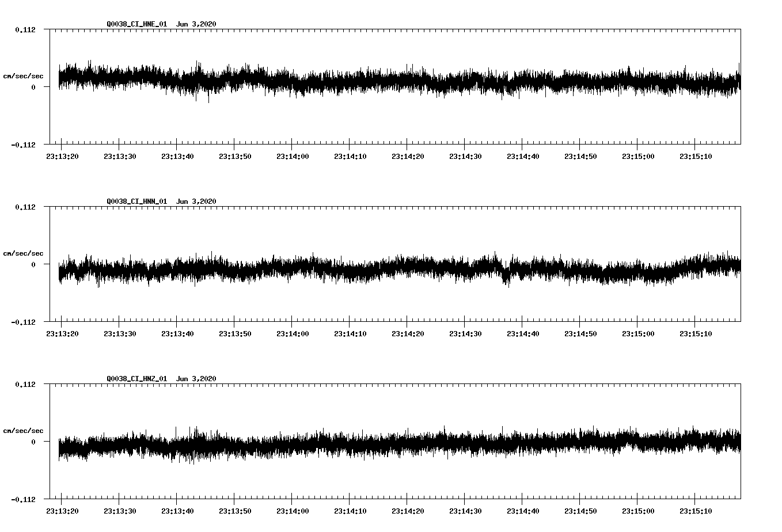The image size is (782, 532).
Task: Click the 23:14:30 time label under HNE plot
Action: [465, 157]
